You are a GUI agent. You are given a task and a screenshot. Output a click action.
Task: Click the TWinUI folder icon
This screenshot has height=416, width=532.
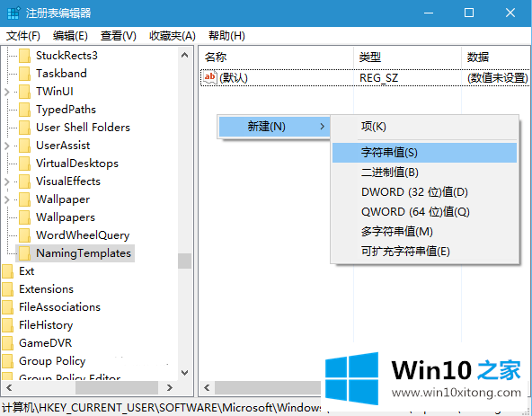24,92
